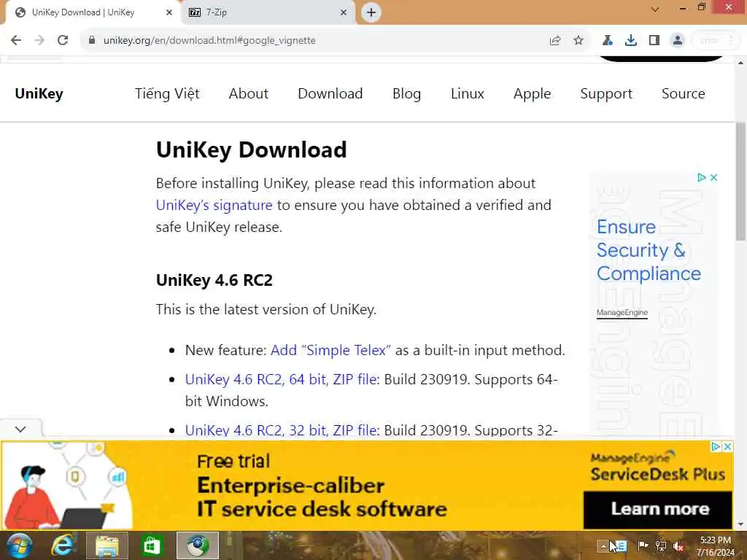Open AdChoices icon on side ad
747x560 pixels.
701,178
